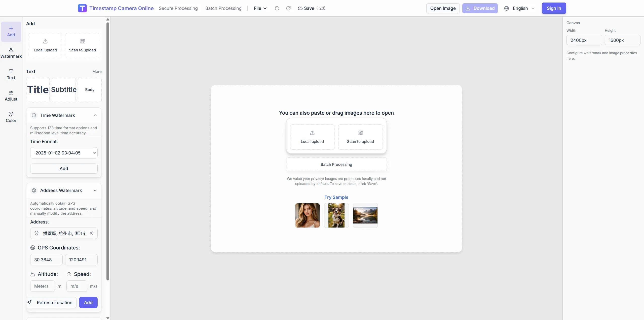
Task: Clear the address input field
Action: pyautogui.click(x=91, y=233)
